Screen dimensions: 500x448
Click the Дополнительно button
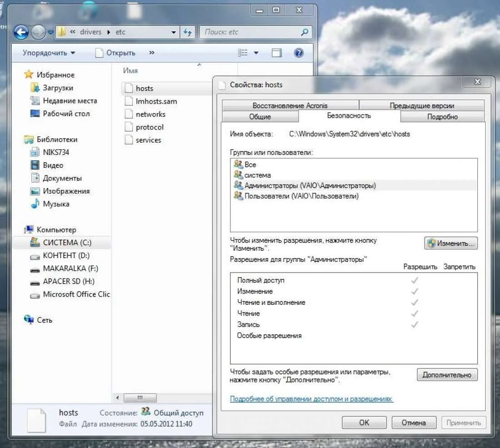click(x=447, y=375)
